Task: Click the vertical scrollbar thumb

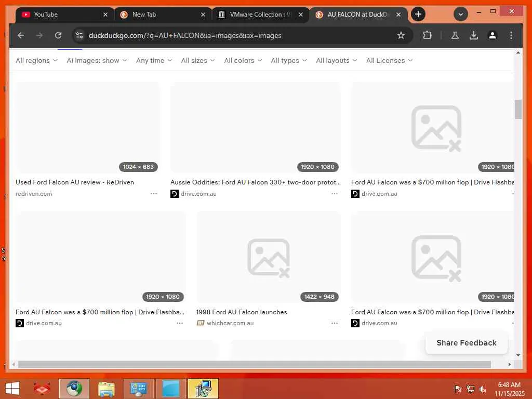Action: pos(518,109)
